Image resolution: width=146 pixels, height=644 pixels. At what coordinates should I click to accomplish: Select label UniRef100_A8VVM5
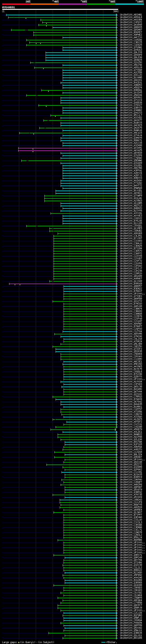131,334
